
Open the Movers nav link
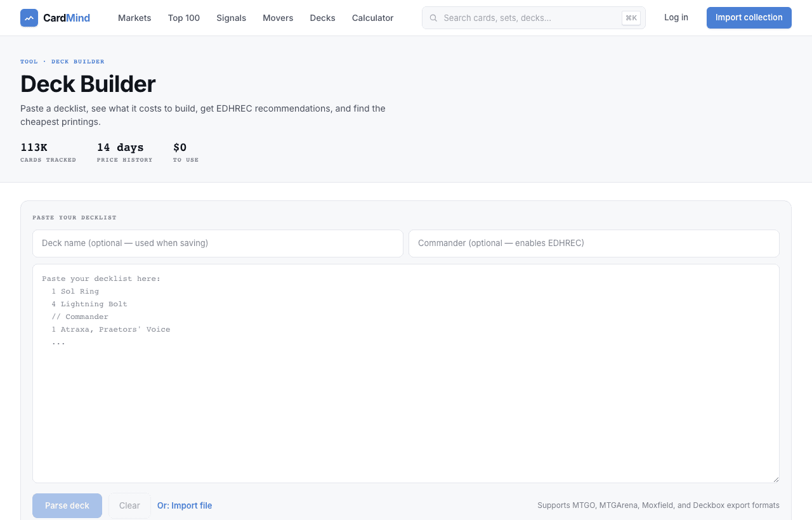click(x=278, y=18)
